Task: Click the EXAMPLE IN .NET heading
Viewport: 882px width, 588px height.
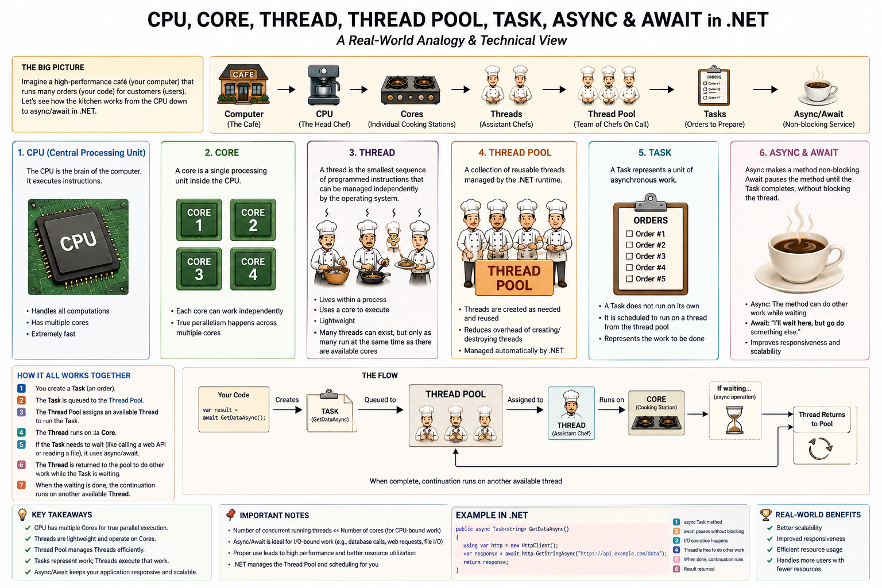Action: (492, 515)
